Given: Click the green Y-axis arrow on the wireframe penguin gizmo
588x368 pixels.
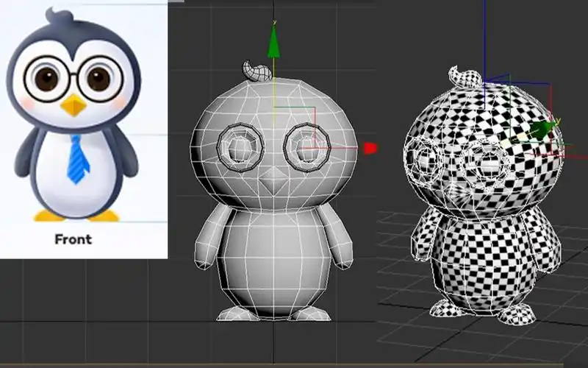Looking at the screenshot, I should (x=273, y=42).
